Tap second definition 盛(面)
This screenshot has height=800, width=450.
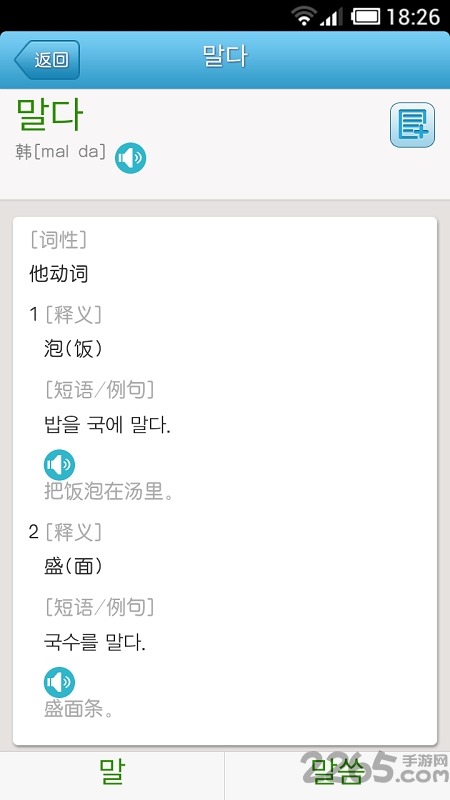pos(73,566)
